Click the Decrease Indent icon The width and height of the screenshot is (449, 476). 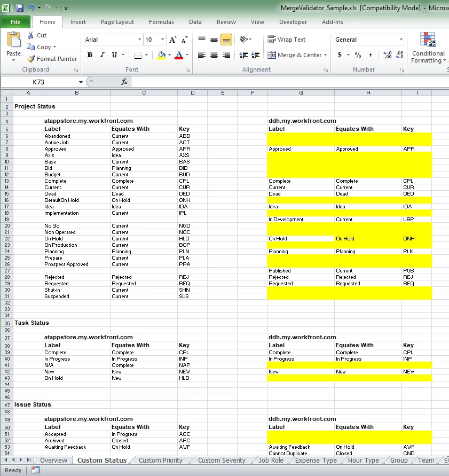point(243,55)
